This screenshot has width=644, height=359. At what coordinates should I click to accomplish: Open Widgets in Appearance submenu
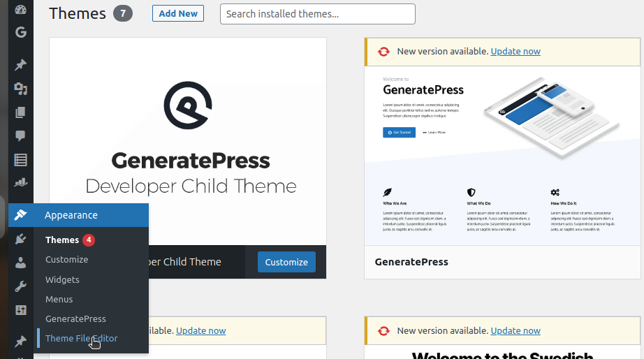tap(62, 279)
